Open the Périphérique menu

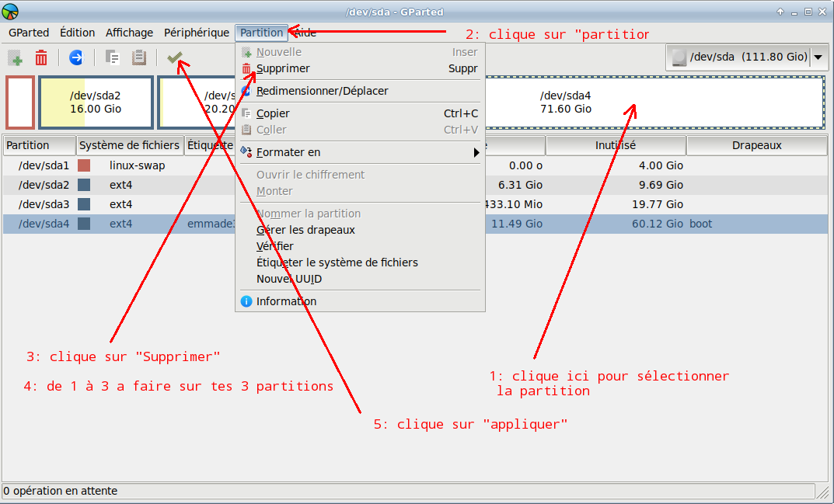click(196, 33)
